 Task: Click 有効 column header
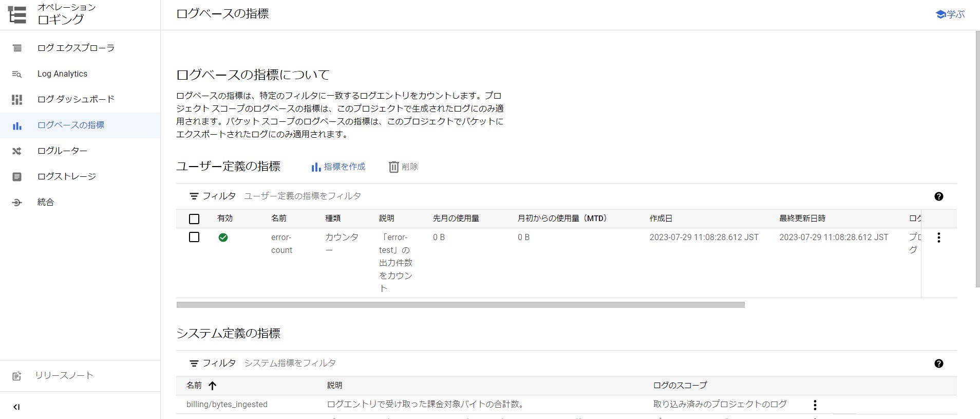225,218
